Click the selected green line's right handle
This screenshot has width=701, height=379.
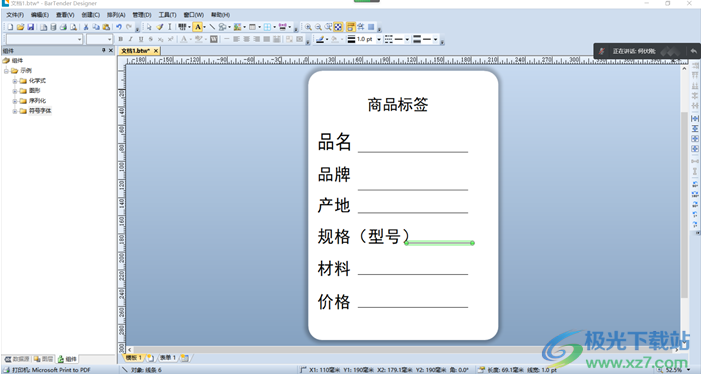coord(473,243)
